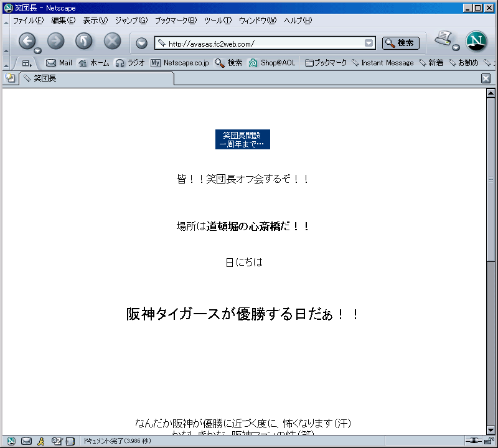The image size is (498, 448).
Task: Click the vertical scrollbar up arrow
Action: (491, 93)
